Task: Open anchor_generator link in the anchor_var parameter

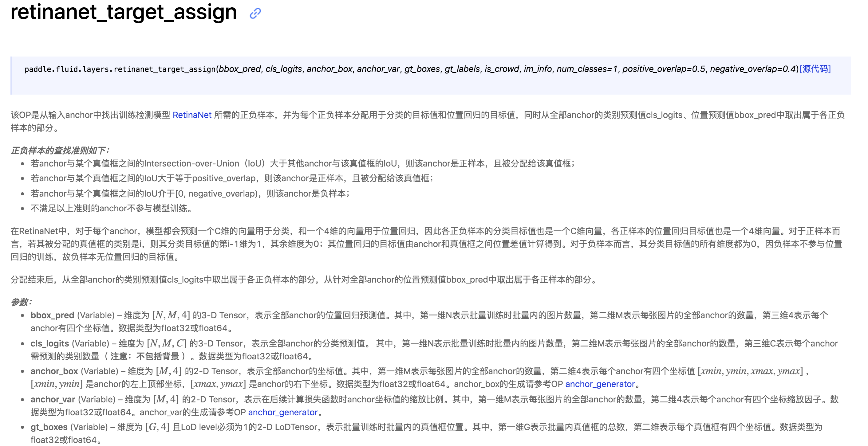Action: point(283,412)
